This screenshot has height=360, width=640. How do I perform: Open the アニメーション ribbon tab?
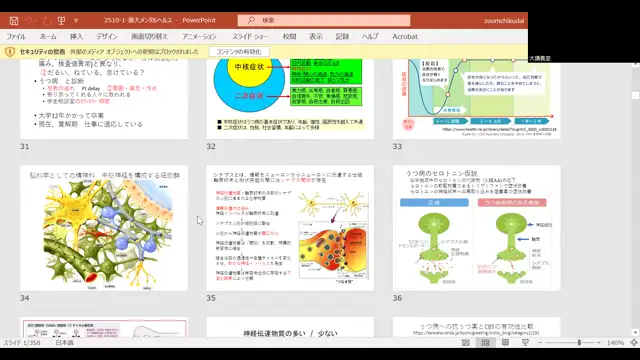tap(199, 37)
